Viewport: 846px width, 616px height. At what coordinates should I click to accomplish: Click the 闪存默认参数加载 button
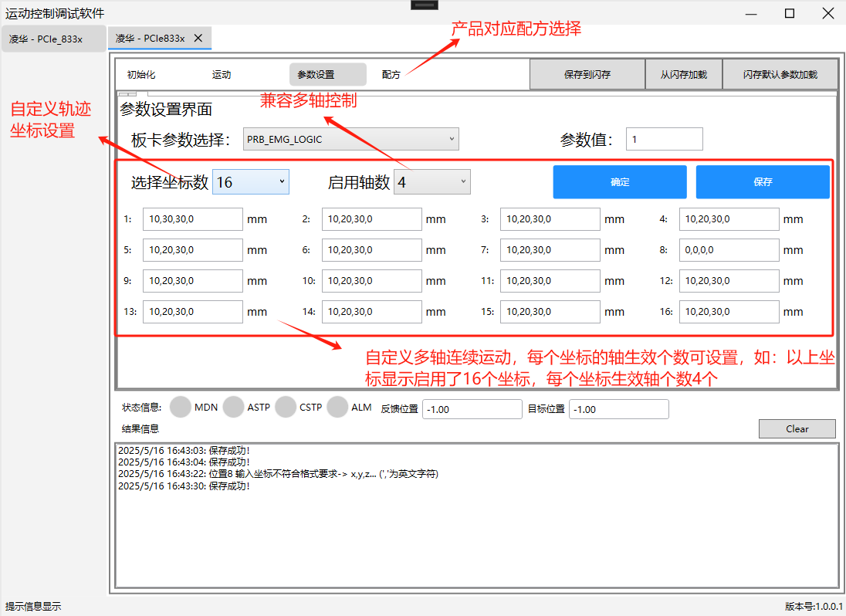pyautogui.click(x=780, y=74)
